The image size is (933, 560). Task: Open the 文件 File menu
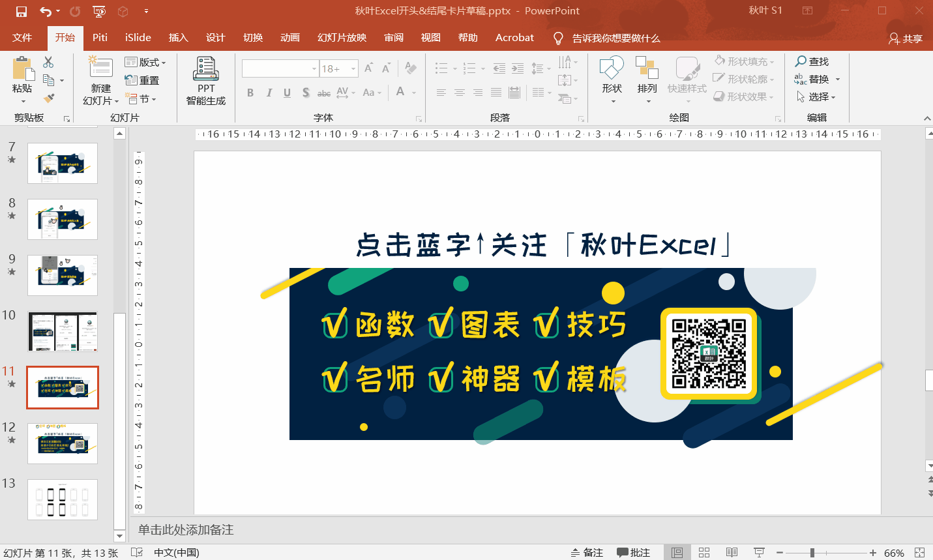tap(22, 37)
